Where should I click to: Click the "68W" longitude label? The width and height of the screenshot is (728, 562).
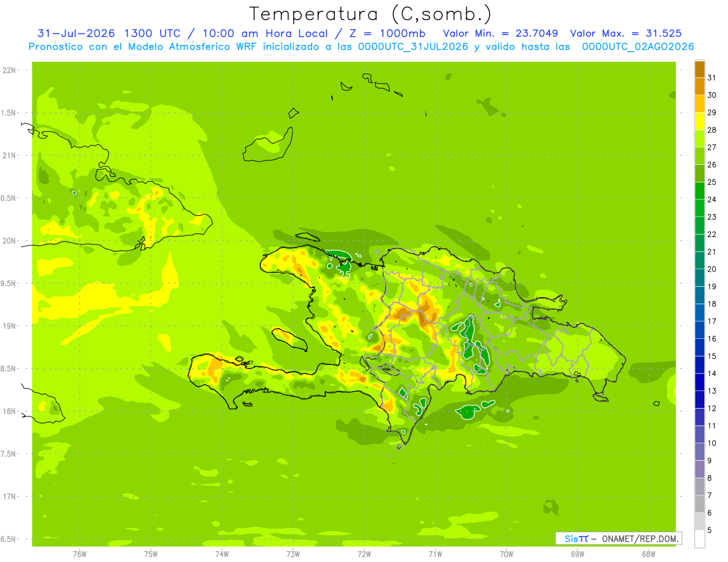[649, 554]
